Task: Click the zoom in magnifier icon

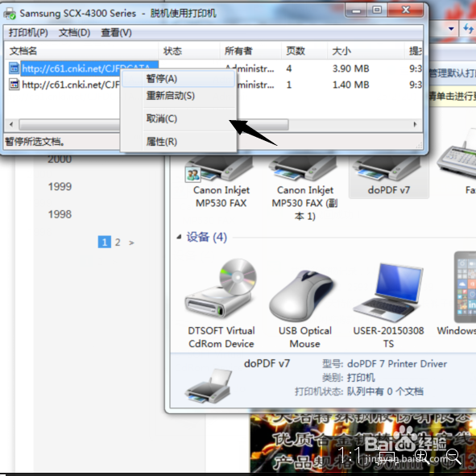Action: [x=423, y=456]
